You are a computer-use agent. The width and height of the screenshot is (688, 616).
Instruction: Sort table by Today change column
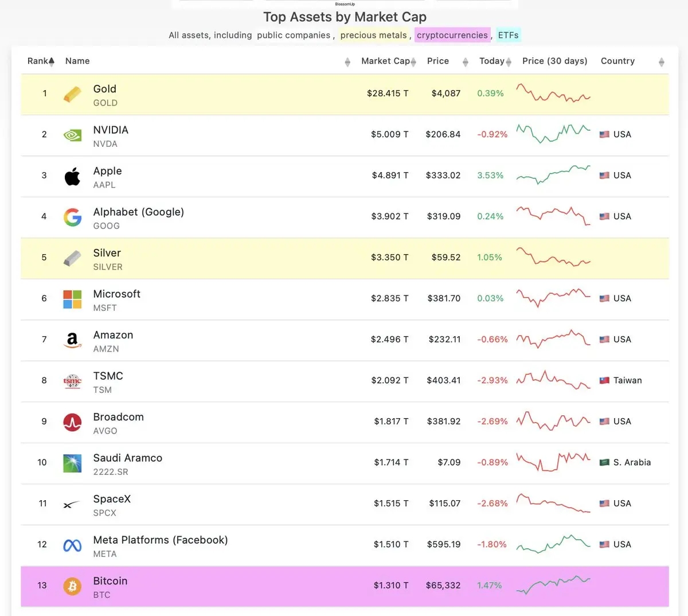pos(495,61)
